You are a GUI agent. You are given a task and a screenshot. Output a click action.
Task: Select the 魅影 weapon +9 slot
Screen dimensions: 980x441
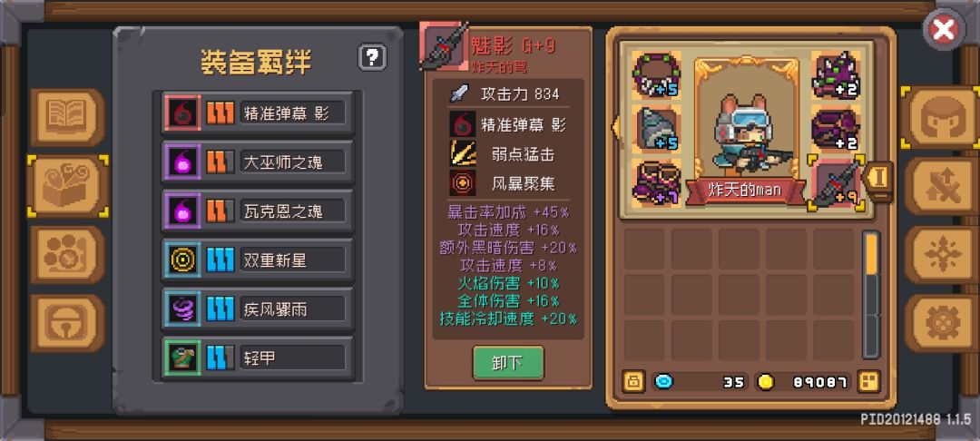837,183
